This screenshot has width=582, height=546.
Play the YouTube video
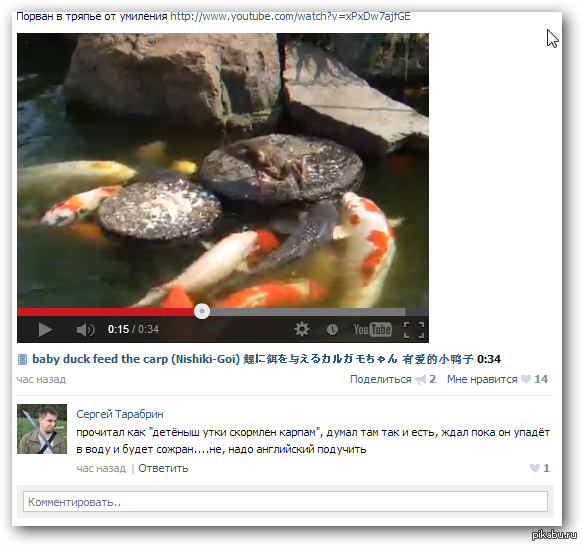point(45,330)
